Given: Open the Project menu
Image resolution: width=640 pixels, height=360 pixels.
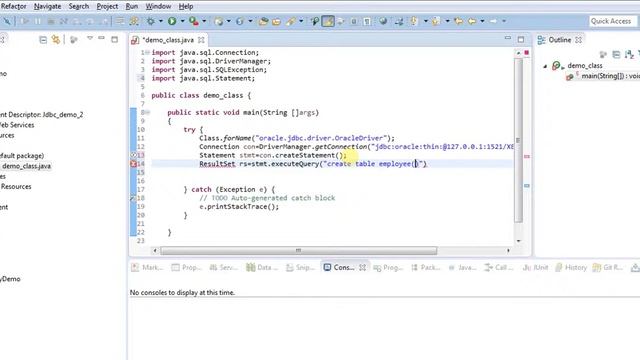Looking at the screenshot, I should tap(107, 6).
